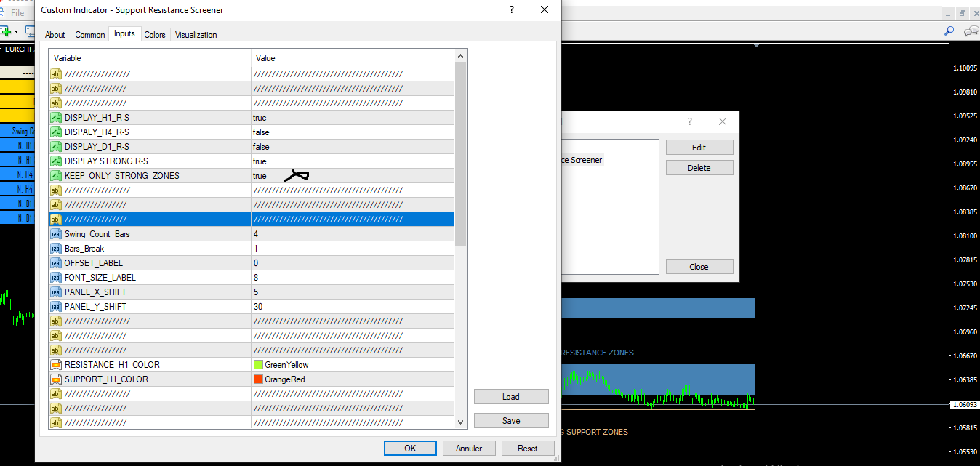Screen dimensions: 980x466
Task: Click the PANEL_X_SHIFT integer icon
Action: pyautogui.click(x=56, y=292)
